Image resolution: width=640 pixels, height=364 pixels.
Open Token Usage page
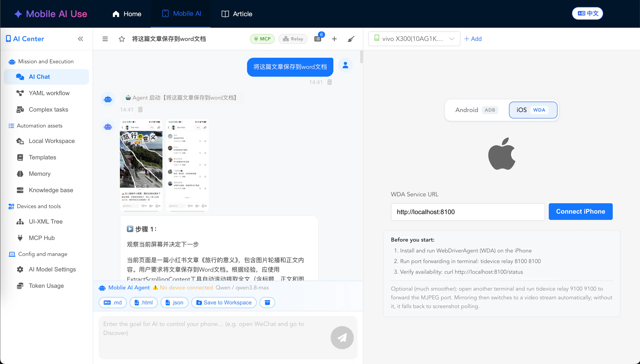click(46, 285)
